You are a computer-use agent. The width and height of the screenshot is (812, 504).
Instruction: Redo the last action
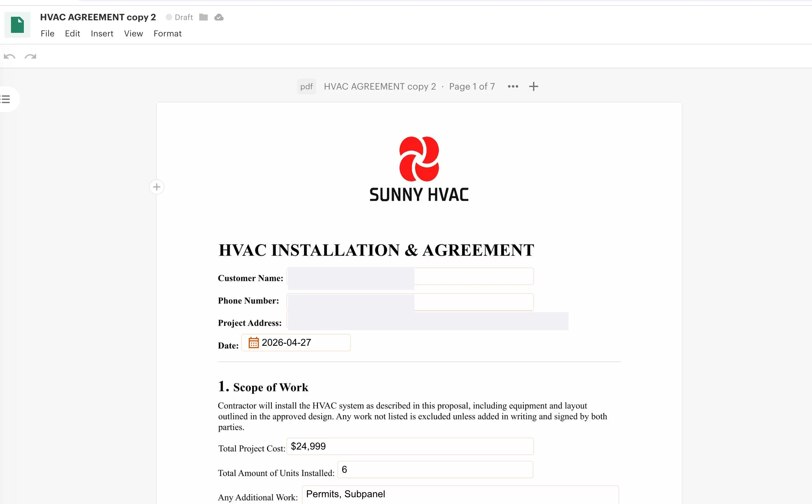point(30,56)
